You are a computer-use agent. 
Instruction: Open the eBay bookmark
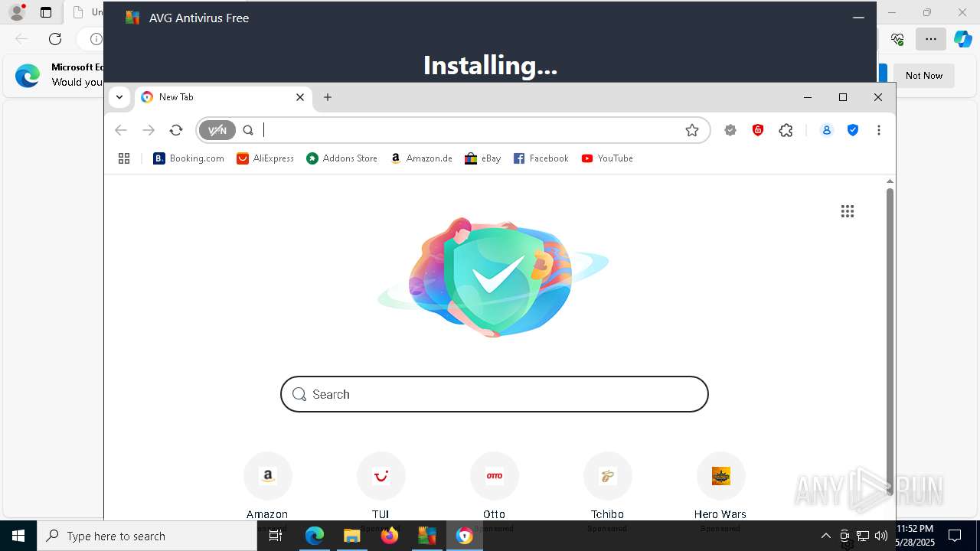point(482,158)
